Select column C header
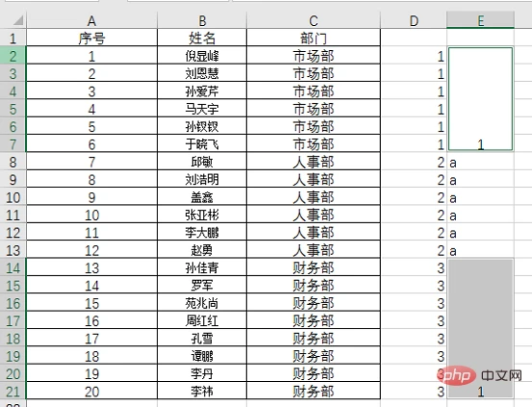 [x=314, y=21]
